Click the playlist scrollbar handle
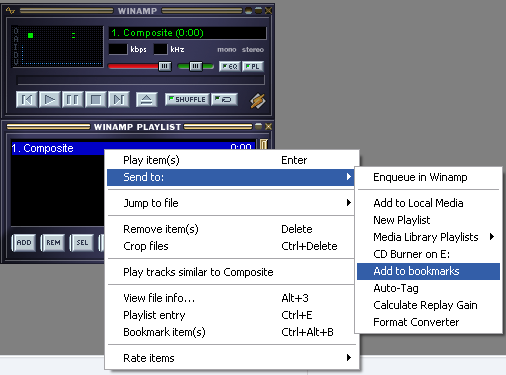The height and width of the screenshot is (375, 506). (264, 145)
